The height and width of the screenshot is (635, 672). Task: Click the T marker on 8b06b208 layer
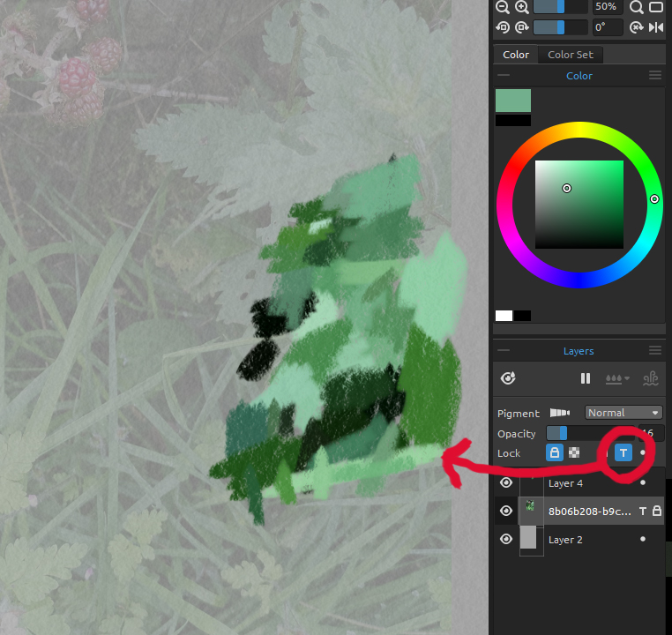[642, 511]
